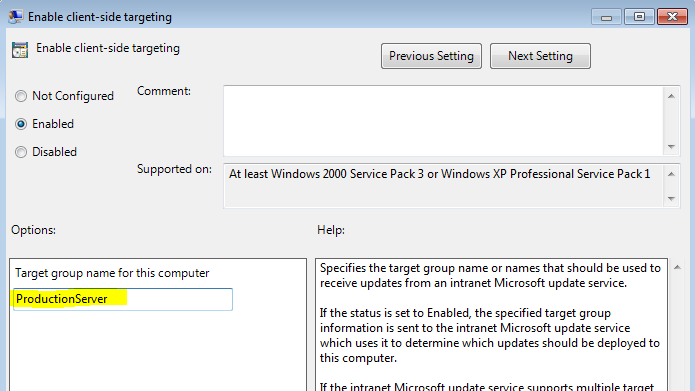Click the Help: label
This screenshot has height=391, width=695.
[x=331, y=230]
